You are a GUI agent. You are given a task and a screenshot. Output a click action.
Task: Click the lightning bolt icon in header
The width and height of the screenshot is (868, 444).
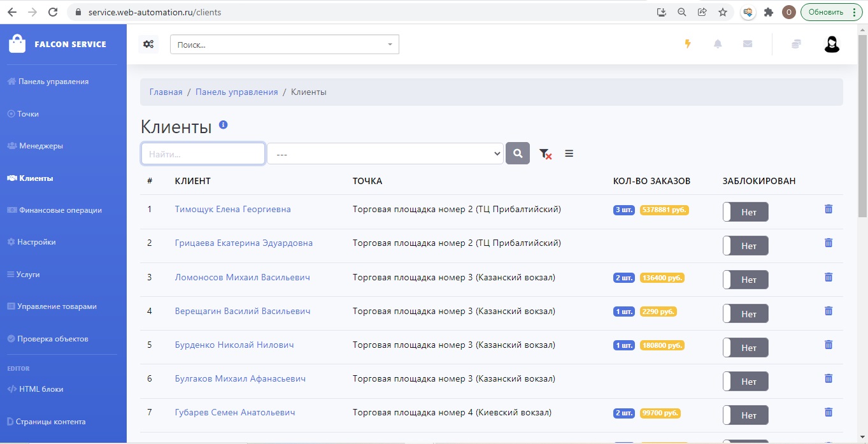pos(688,44)
